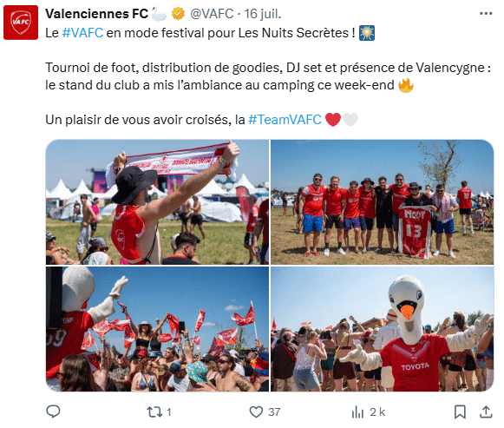Open the #TeamVAFC hashtag link

coord(285,120)
